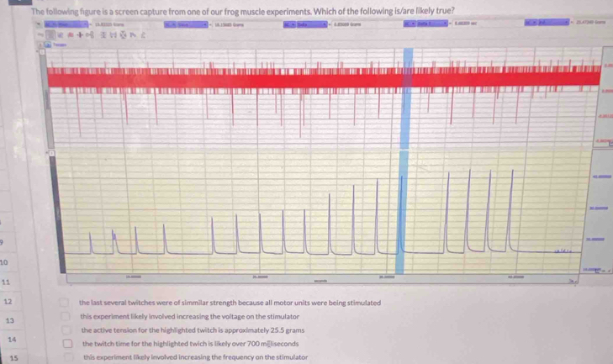The width and height of the screenshot is (613, 364).
Task: Select the Delta T seconds value
Action: [x=465, y=23]
